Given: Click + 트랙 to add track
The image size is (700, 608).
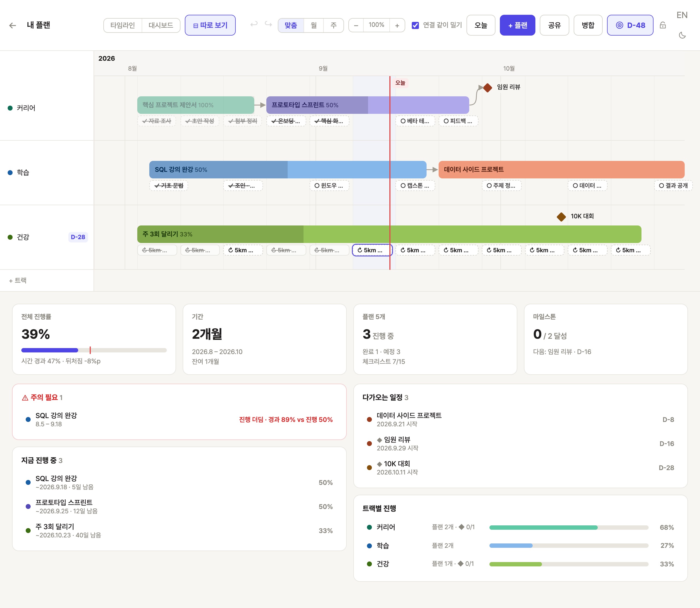Looking at the screenshot, I should tap(17, 280).
